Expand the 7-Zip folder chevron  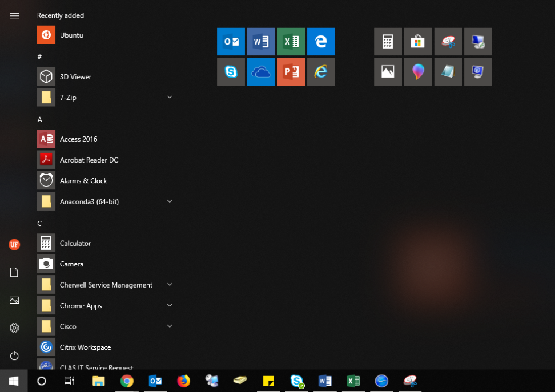170,97
